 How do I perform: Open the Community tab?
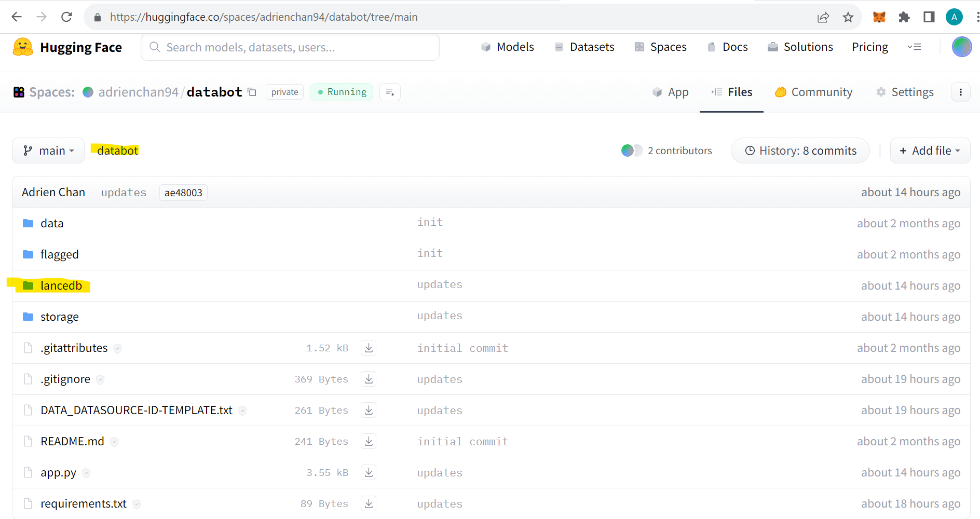point(813,92)
